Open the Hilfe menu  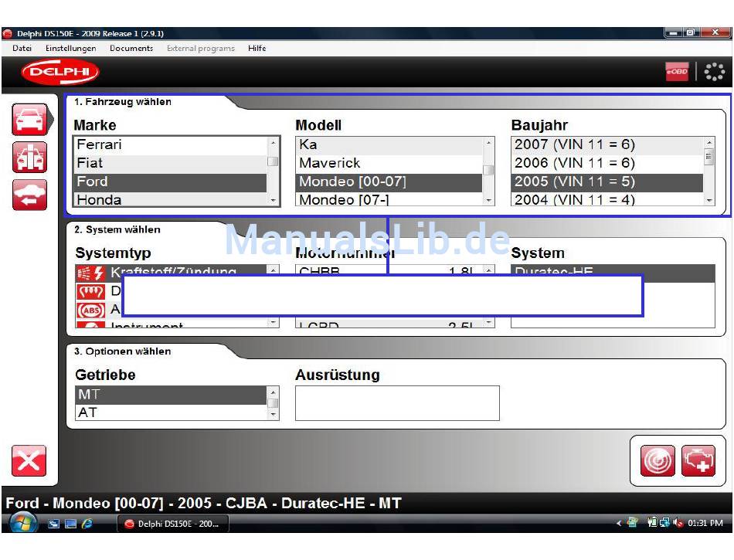257,48
